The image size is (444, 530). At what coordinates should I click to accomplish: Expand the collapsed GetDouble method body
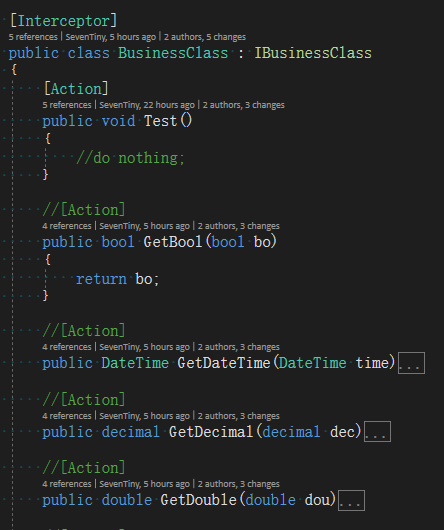click(351, 500)
